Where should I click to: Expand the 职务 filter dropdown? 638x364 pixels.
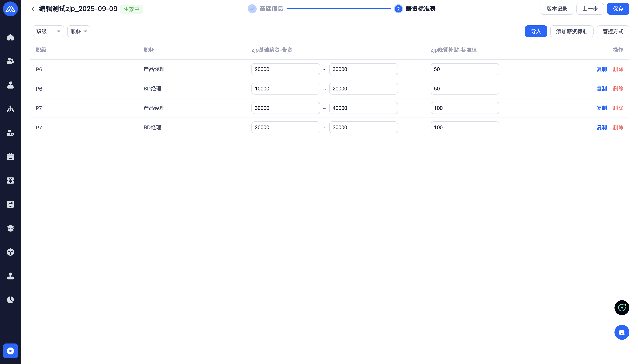79,32
